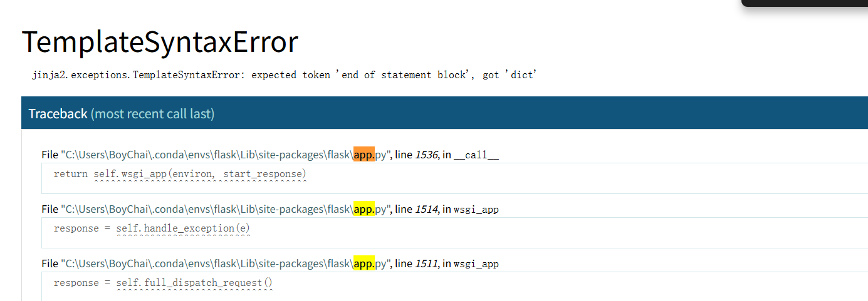The width and height of the screenshot is (868, 301).
Task: Click yellow 'app.' highlight in line 1514 frame
Action: tap(363, 209)
